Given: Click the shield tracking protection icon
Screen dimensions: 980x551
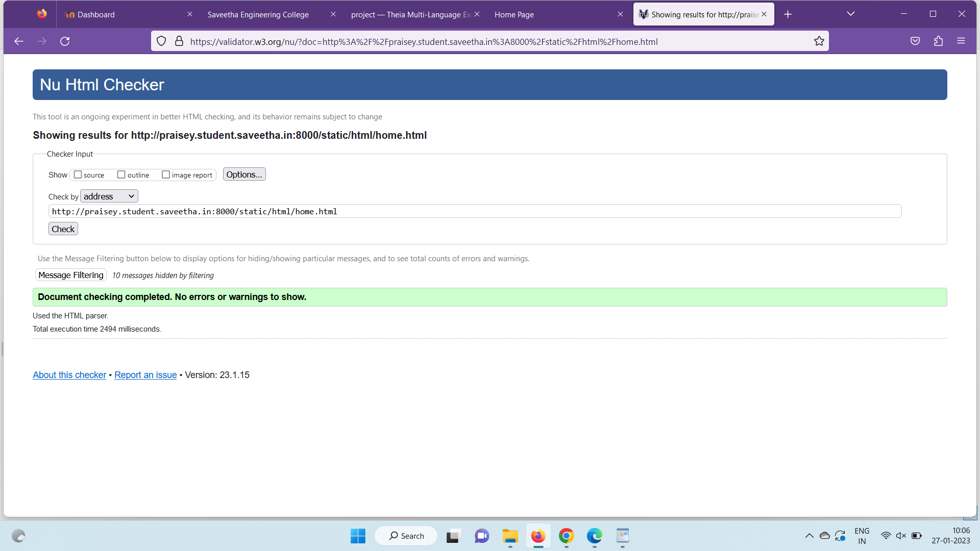Looking at the screenshot, I should click(161, 41).
